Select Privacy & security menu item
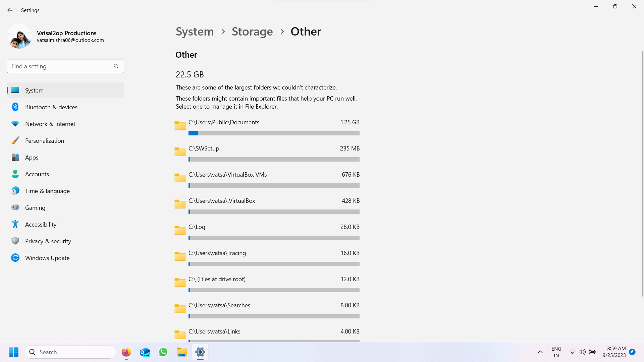The height and width of the screenshot is (362, 644). click(48, 241)
